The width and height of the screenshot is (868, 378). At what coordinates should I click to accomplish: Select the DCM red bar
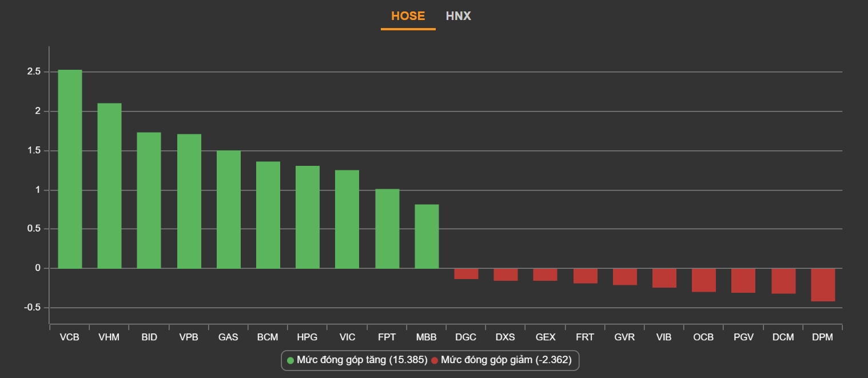coord(783,281)
